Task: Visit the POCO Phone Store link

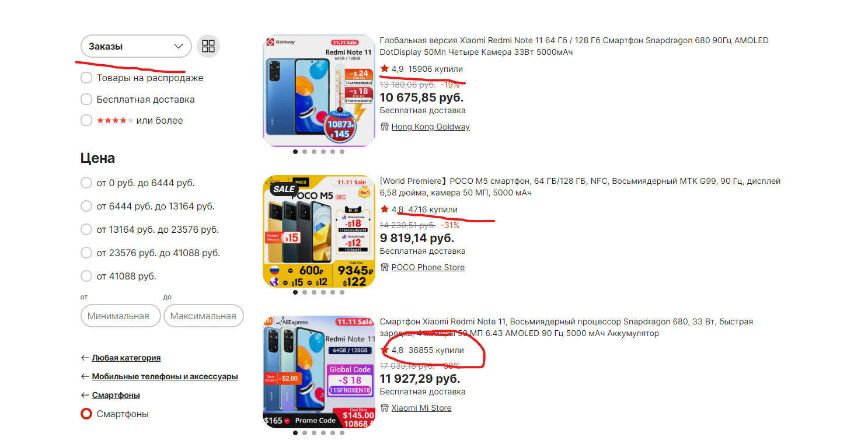Action: pyautogui.click(x=428, y=267)
